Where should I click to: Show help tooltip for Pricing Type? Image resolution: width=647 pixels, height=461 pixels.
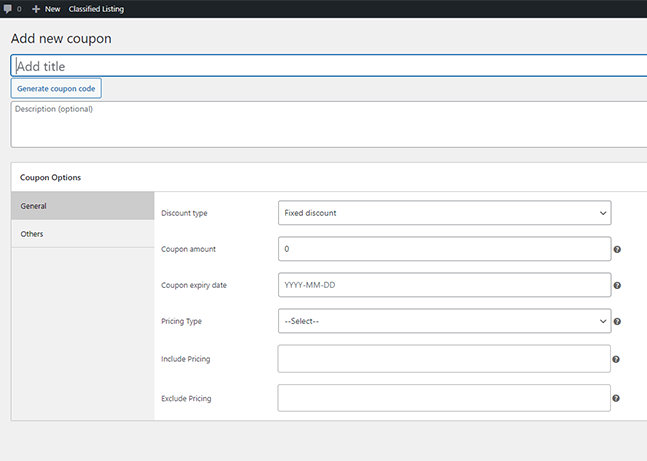(617, 322)
